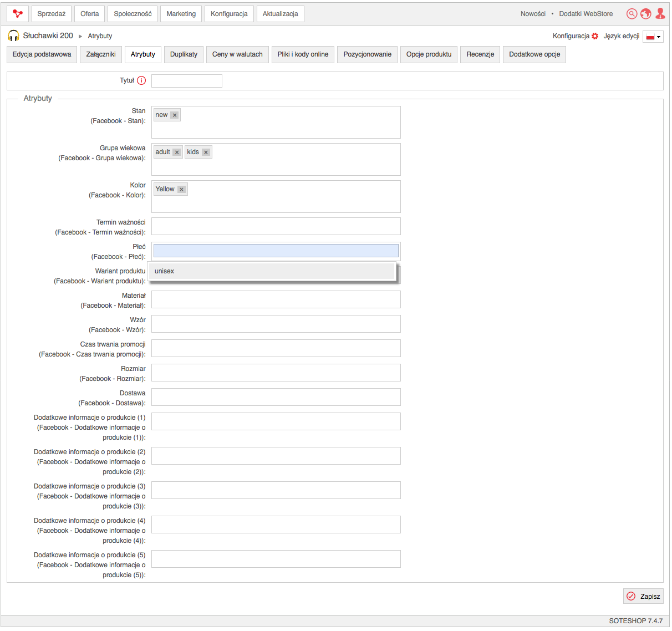Click Dodatkowe informacje o produkcie (1) field
672x631 pixels.
276,421
